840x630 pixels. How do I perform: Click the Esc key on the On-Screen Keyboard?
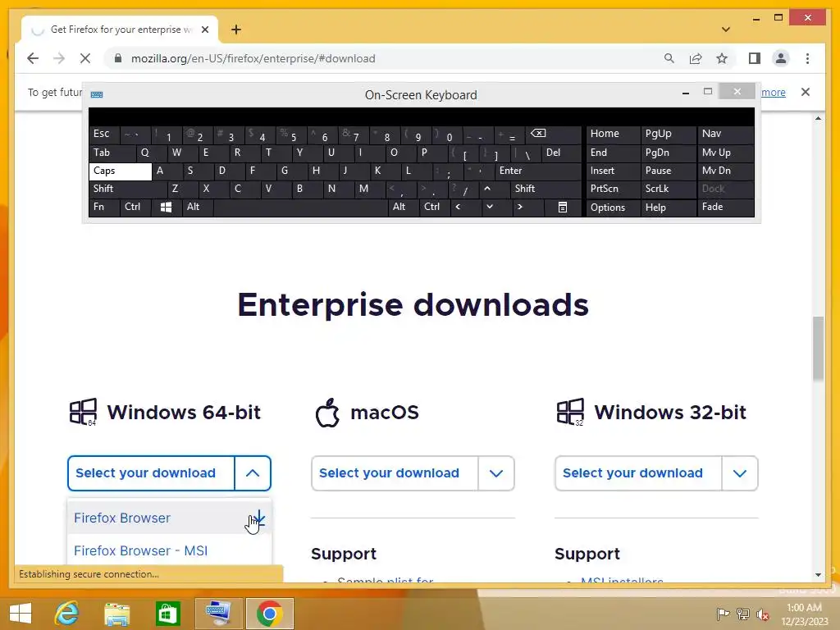tap(104, 134)
